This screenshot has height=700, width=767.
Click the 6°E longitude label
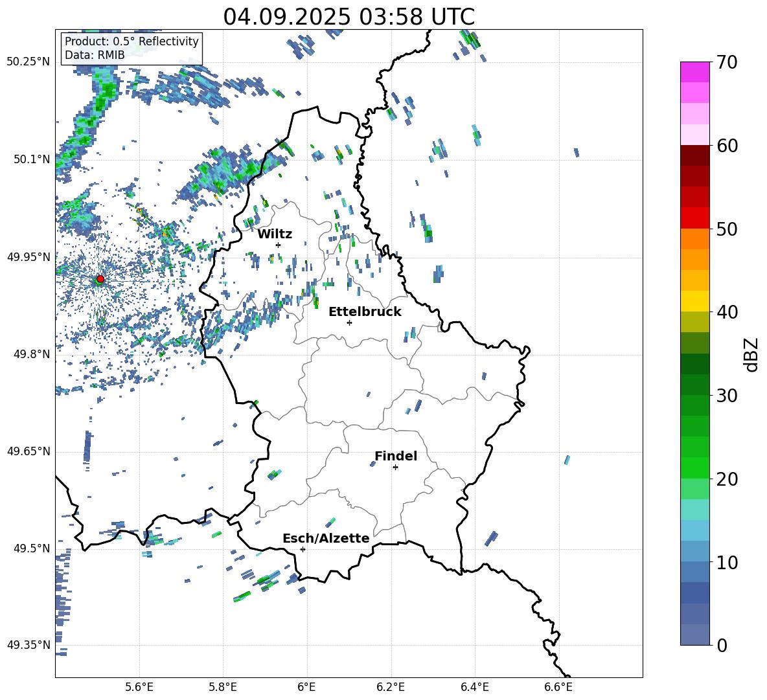(306, 687)
